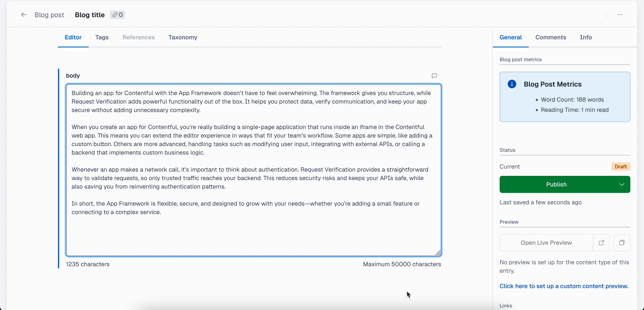Click the Open Live Preview button
644x310 pixels.
(546, 243)
